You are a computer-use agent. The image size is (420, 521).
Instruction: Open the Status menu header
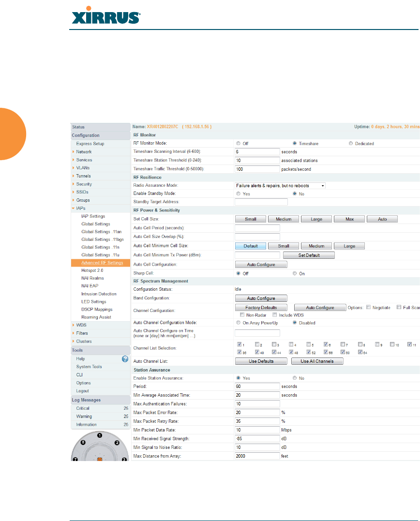tap(100, 127)
